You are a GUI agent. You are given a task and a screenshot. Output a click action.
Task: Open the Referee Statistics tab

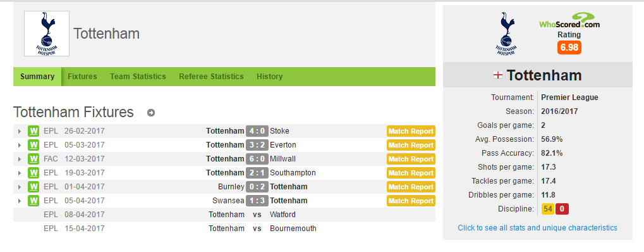point(211,77)
